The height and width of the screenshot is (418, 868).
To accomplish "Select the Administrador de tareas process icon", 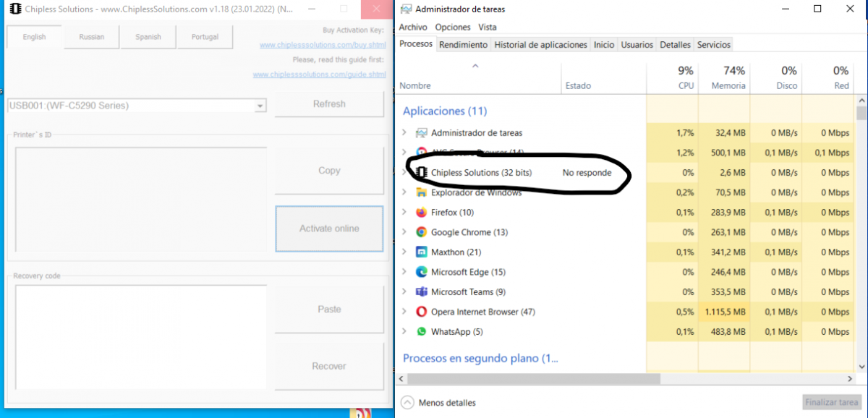I will tap(422, 133).
